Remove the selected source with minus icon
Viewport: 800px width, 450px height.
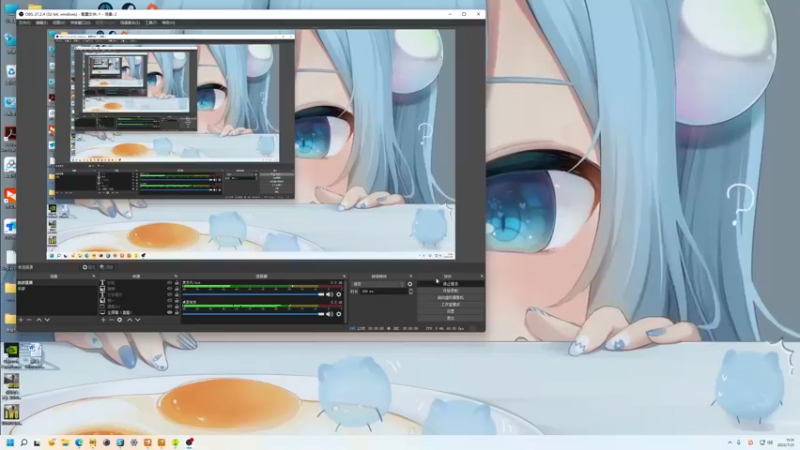click(x=111, y=320)
